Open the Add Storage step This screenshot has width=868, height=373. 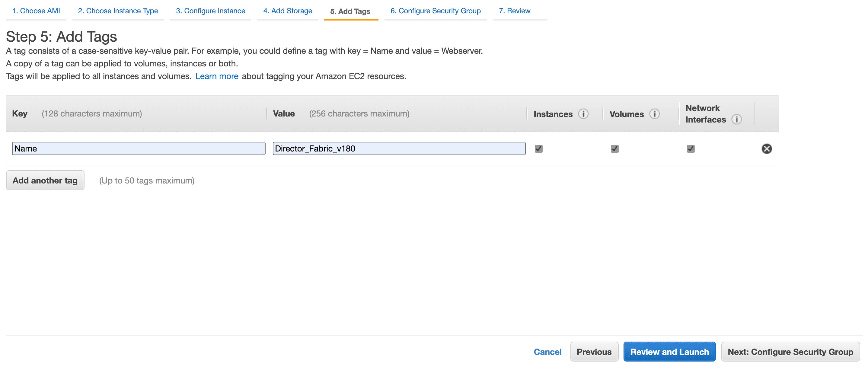tap(287, 11)
